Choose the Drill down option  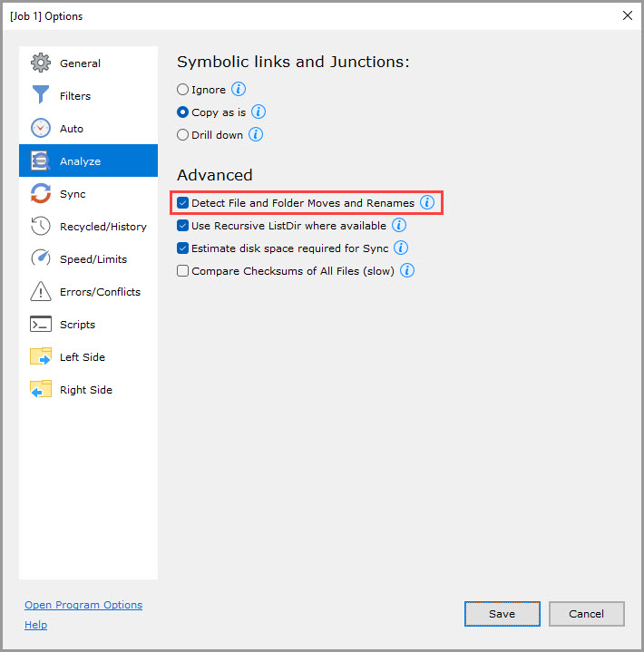click(x=183, y=135)
